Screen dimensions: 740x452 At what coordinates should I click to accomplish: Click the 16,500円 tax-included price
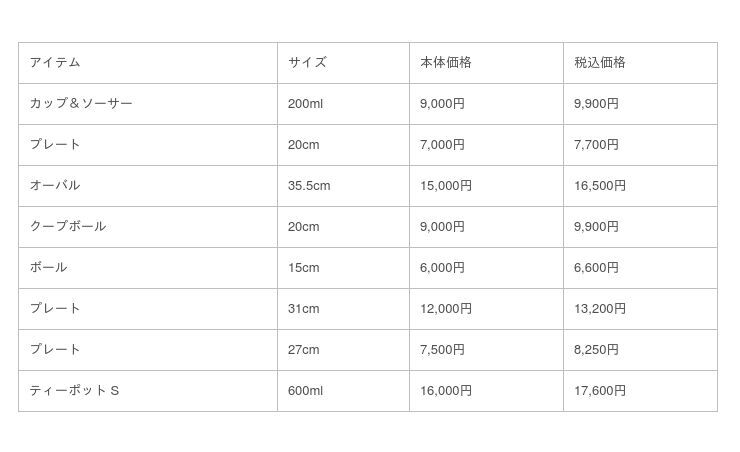(x=600, y=186)
